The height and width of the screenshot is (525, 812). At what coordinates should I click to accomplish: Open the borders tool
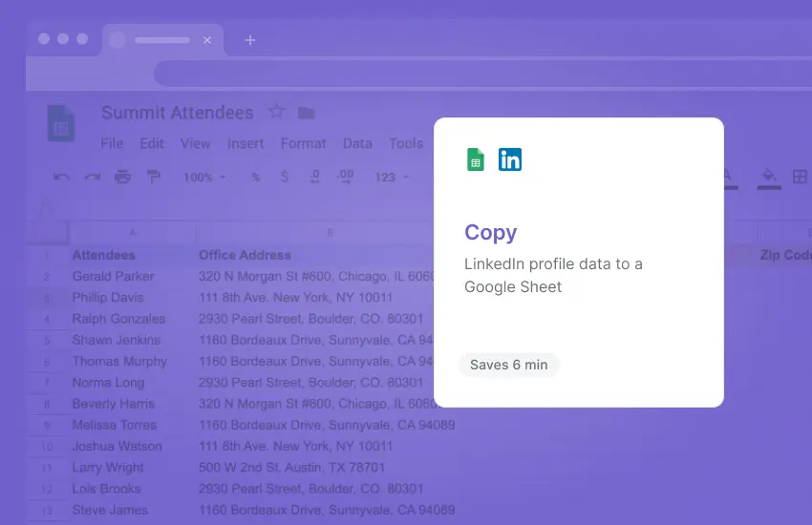point(800,177)
